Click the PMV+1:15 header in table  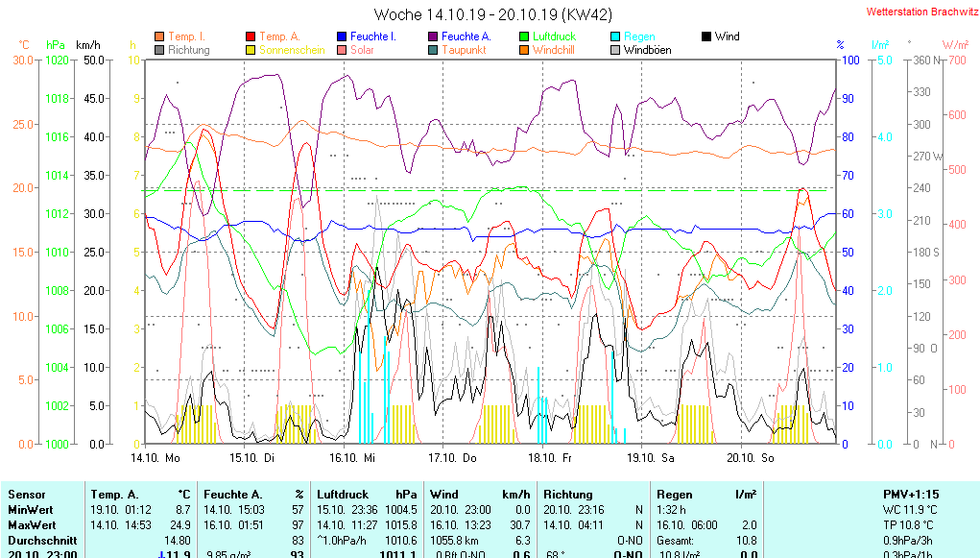[912, 494]
